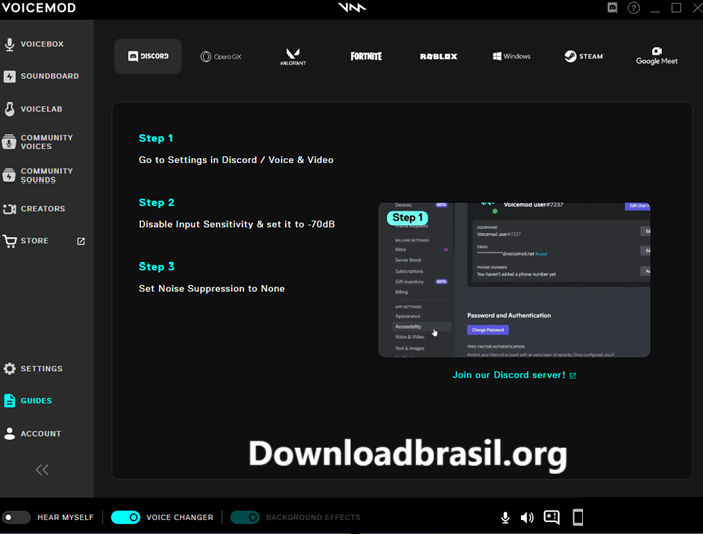Open Join our Discord server link
703x534 pixels.
click(x=514, y=375)
